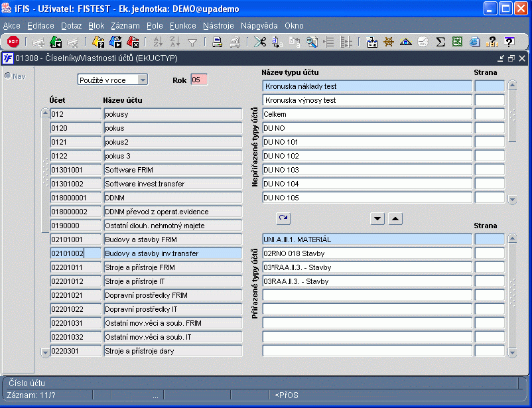This screenshot has height=408, width=532.
Task: Open the Akce menu
Action: [x=11, y=26]
